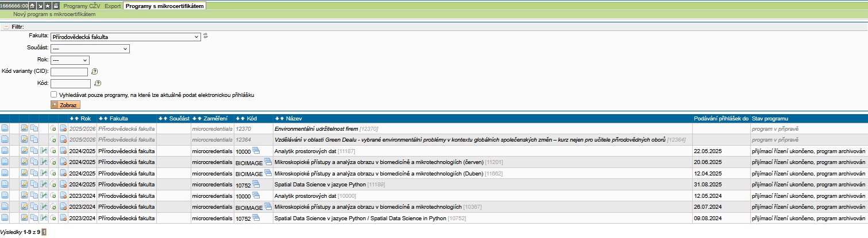Click variants icon beside BIOIMAGE in (Duben) row

268,173
